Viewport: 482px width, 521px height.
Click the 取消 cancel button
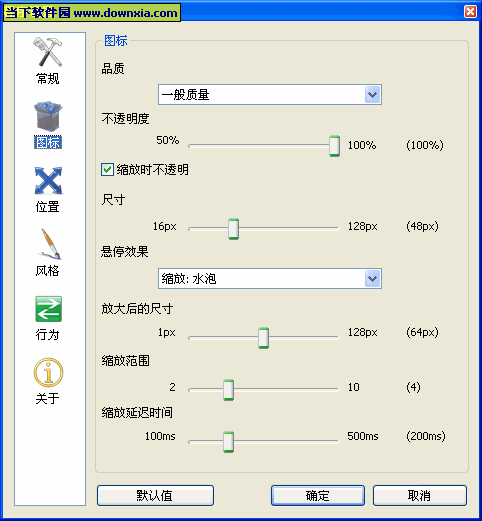pyautogui.click(x=420, y=496)
